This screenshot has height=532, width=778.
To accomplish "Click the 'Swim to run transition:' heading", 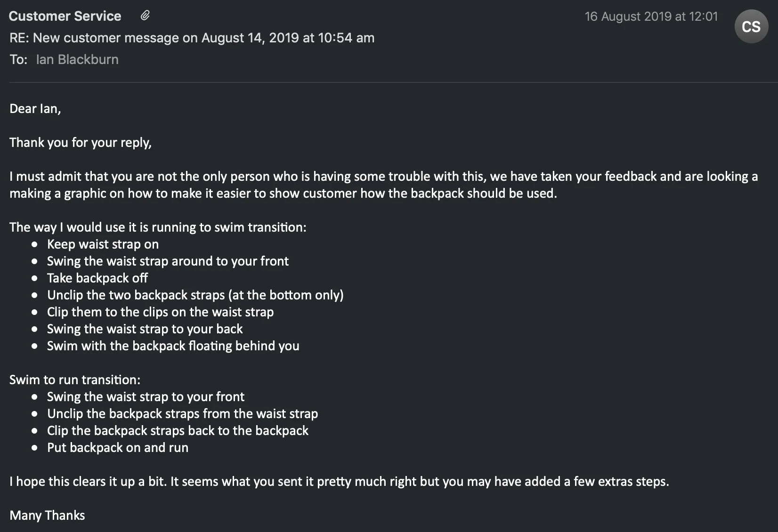I will tap(75, 379).
